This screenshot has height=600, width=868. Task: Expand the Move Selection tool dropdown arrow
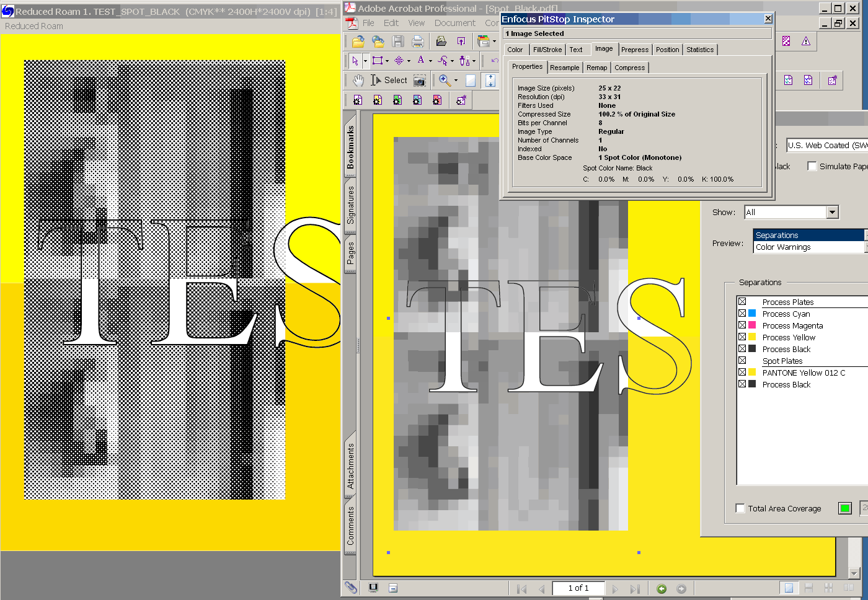tap(409, 61)
